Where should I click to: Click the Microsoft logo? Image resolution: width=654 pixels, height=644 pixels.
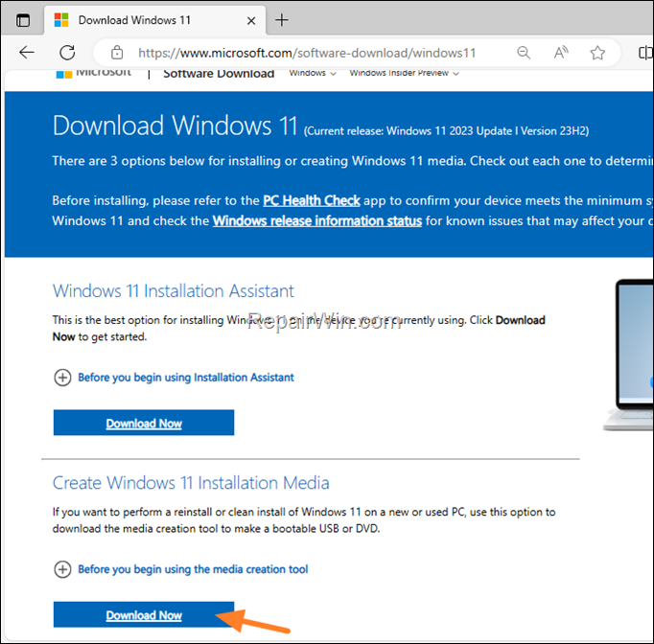(93, 74)
